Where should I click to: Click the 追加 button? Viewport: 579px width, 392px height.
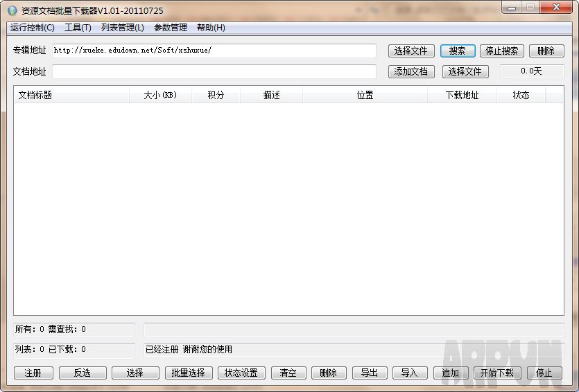(x=451, y=373)
